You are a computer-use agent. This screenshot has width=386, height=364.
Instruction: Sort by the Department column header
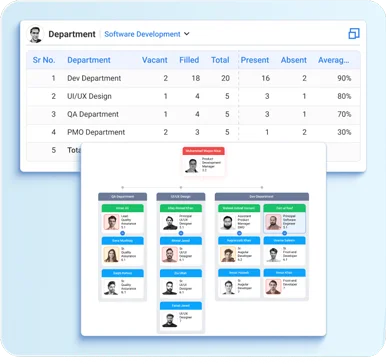point(89,60)
